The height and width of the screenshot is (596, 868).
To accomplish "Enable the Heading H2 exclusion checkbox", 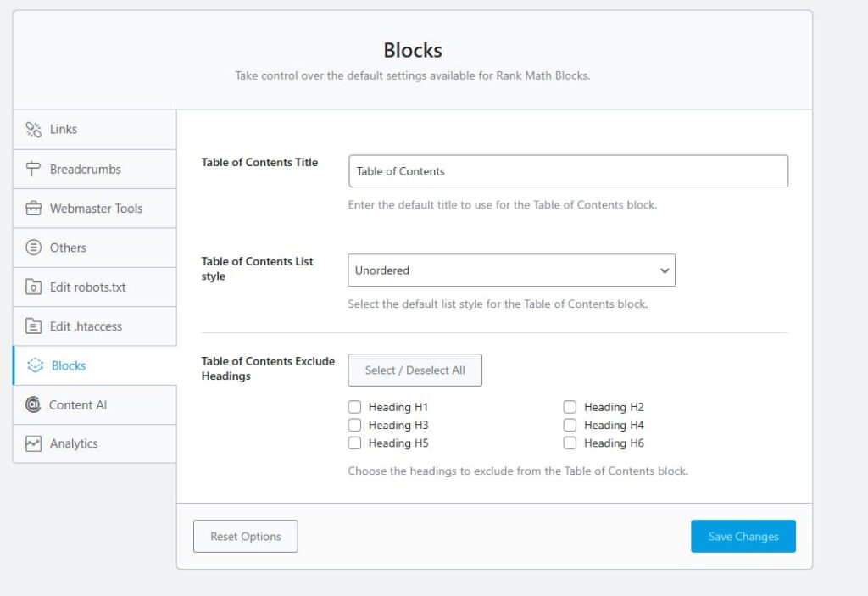I will [x=570, y=407].
